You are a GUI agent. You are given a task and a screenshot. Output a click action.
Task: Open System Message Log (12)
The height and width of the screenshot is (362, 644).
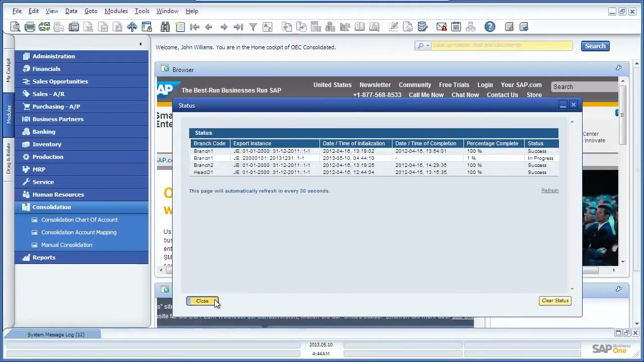click(x=56, y=334)
